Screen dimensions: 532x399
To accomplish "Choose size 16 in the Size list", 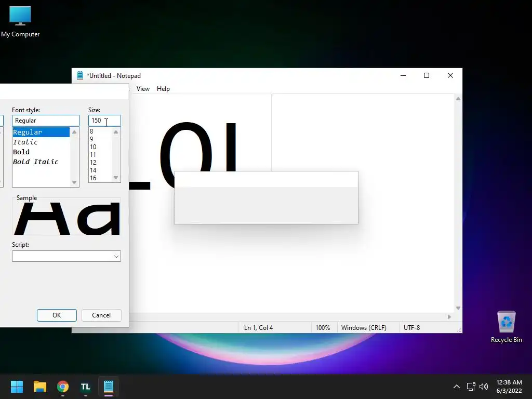I will click(100, 178).
